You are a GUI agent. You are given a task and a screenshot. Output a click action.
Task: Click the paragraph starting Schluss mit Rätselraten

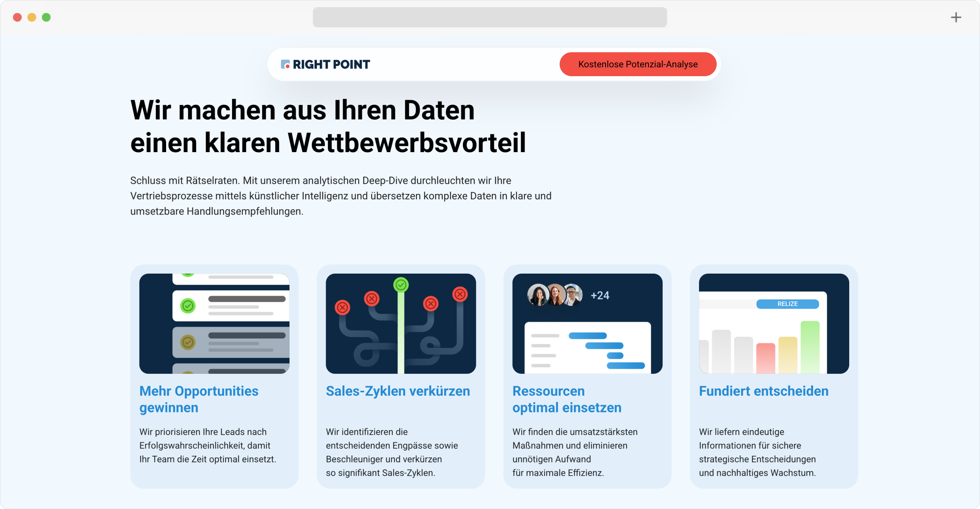point(340,196)
